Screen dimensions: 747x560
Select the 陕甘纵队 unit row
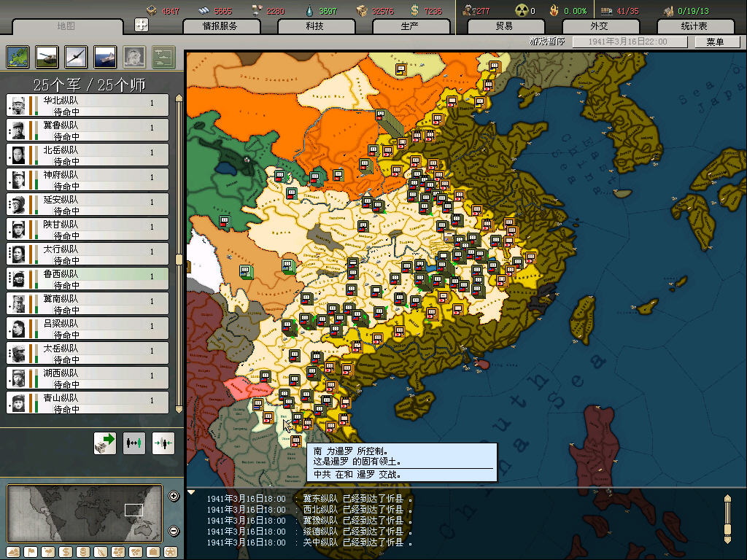tap(88, 229)
